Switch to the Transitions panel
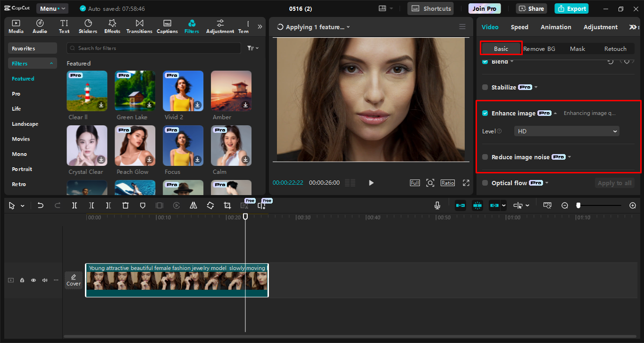This screenshot has height=343, width=644. pos(139,26)
